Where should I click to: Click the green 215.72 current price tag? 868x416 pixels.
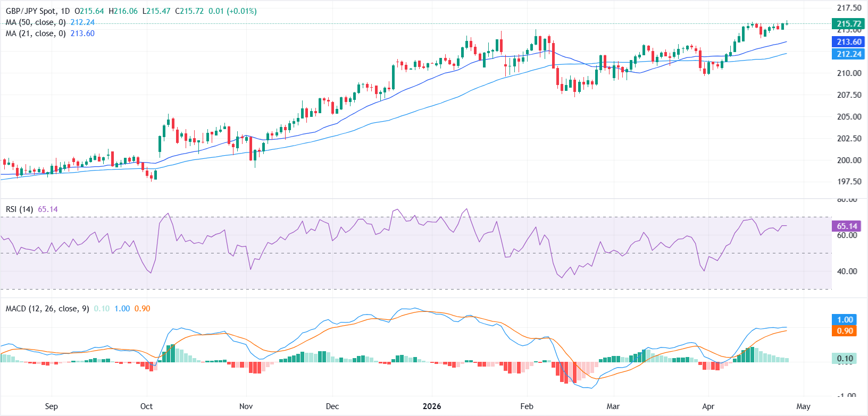point(848,24)
